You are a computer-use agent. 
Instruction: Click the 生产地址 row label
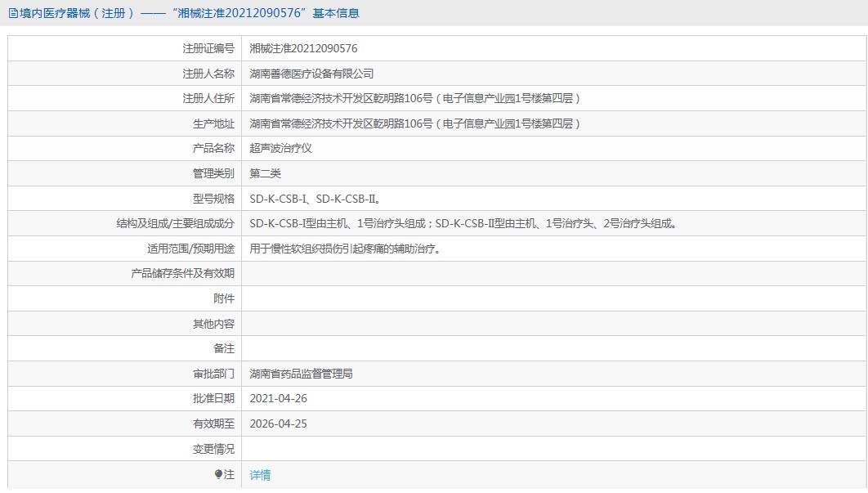coord(213,123)
